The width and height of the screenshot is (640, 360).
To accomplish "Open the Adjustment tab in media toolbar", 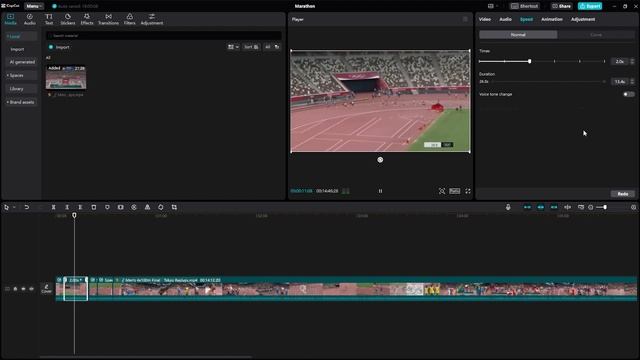I will click(x=152, y=19).
